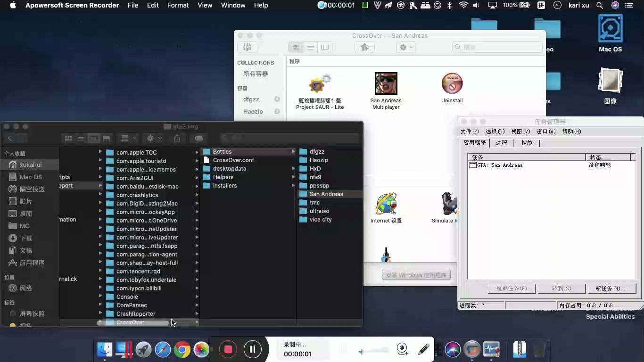Click Finder share toolbar button
The width and height of the screenshot is (644, 362).
177,138
